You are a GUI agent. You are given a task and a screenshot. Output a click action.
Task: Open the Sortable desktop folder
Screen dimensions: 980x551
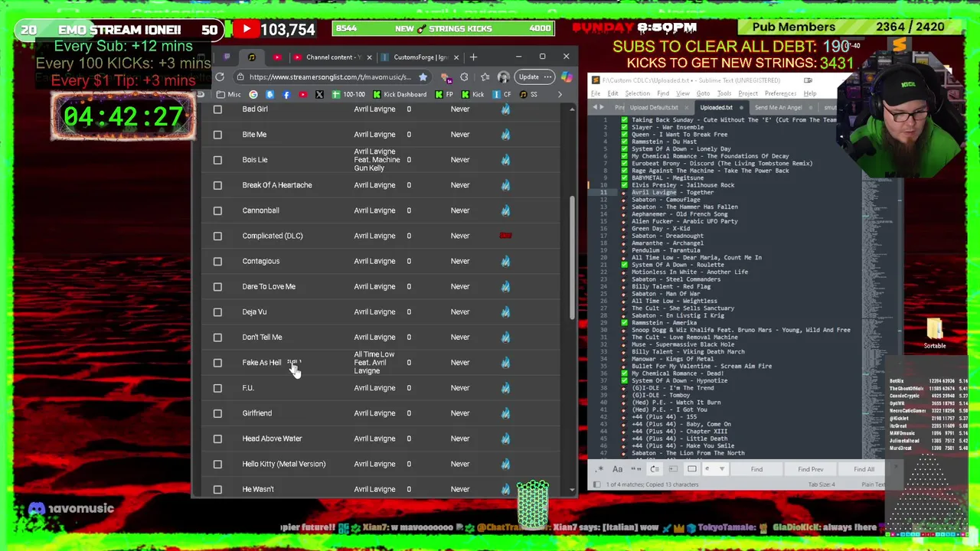coord(934,334)
